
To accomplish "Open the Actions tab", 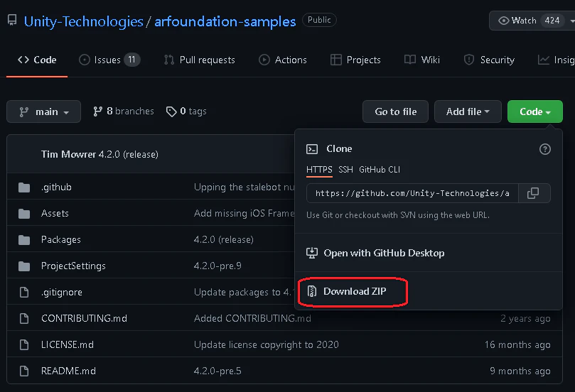I will tap(283, 60).
